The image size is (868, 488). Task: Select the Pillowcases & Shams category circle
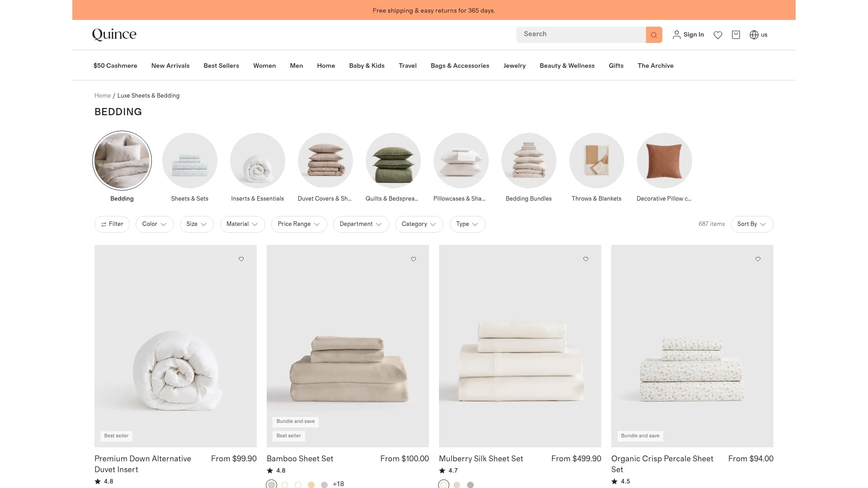461,160
